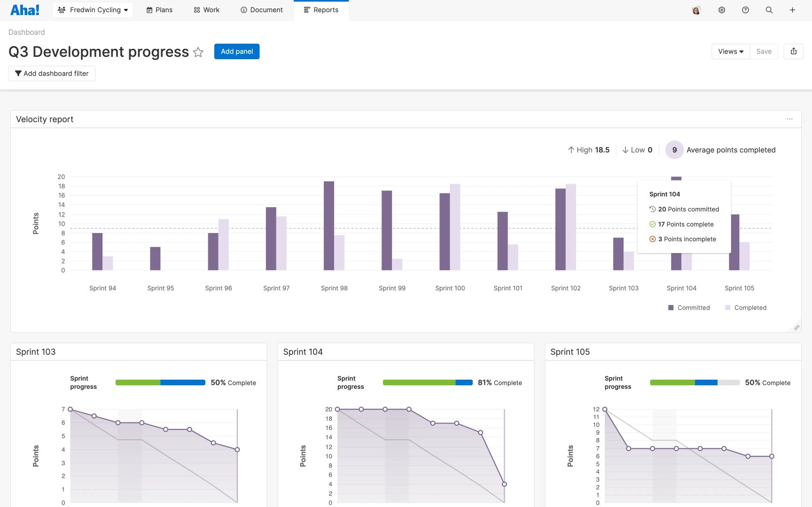
Task: Click Sprint 100 completed bar
Action: 455,227
